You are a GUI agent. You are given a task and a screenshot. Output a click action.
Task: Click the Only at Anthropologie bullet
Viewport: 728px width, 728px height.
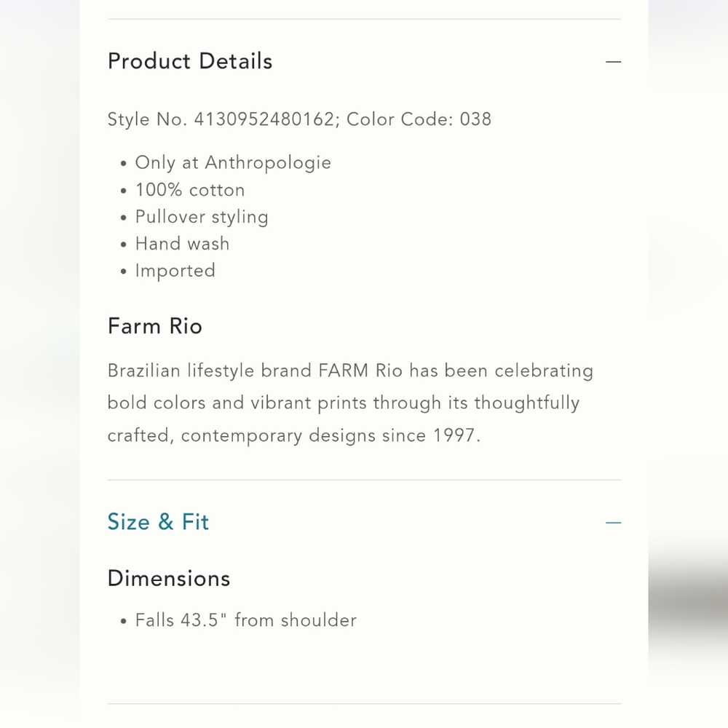[233, 163]
